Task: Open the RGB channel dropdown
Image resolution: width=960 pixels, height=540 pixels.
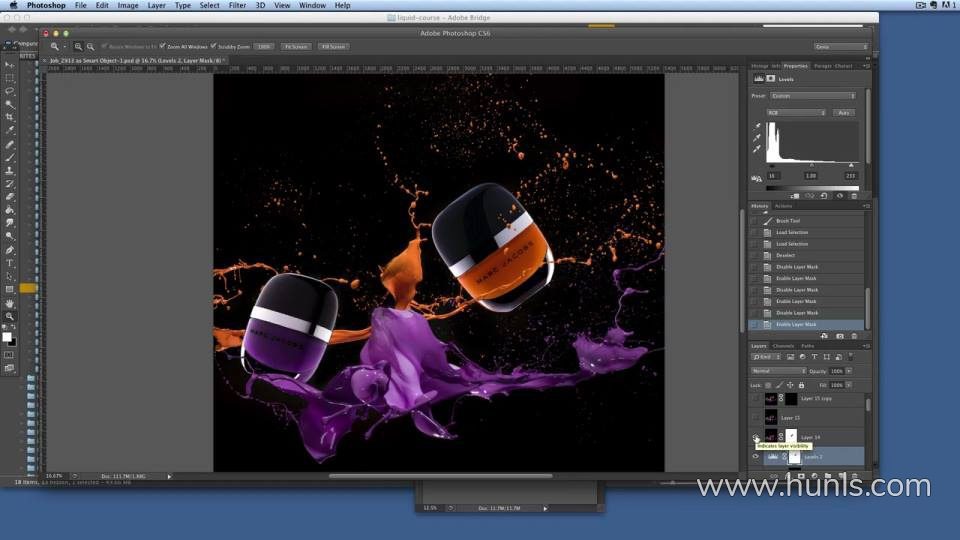Action: 796,113
